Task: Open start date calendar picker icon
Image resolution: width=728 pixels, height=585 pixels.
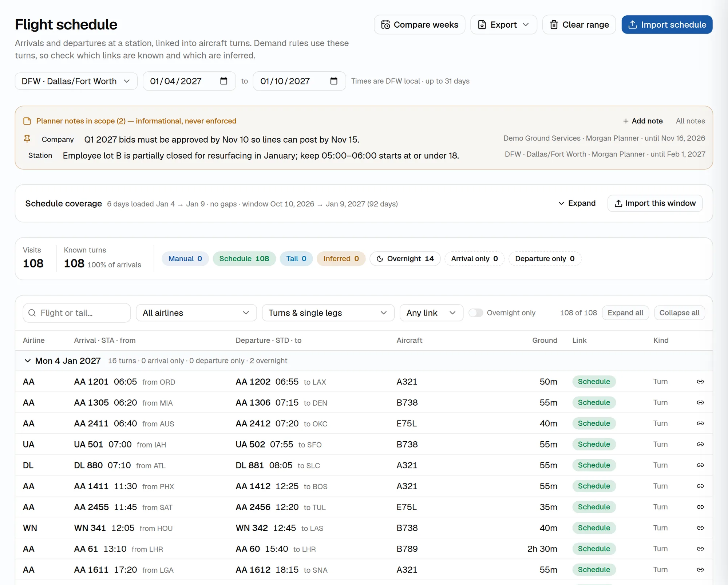Action: (224, 81)
